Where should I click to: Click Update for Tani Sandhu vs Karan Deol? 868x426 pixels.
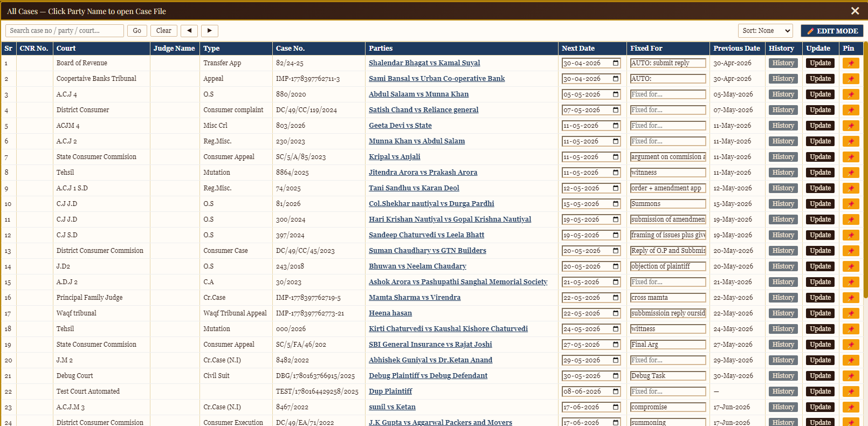(x=820, y=188)
